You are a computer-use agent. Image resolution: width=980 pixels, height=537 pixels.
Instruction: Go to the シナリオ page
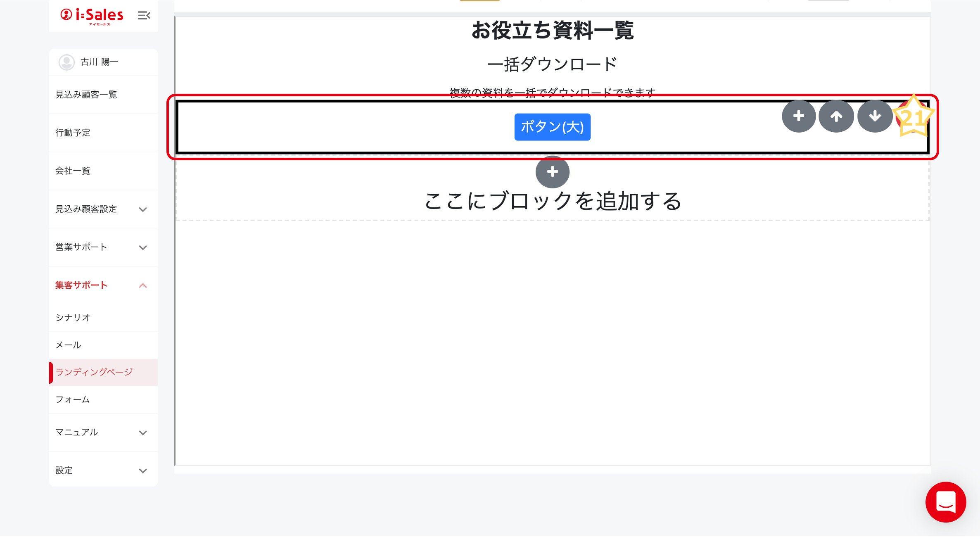coord(73,318)
